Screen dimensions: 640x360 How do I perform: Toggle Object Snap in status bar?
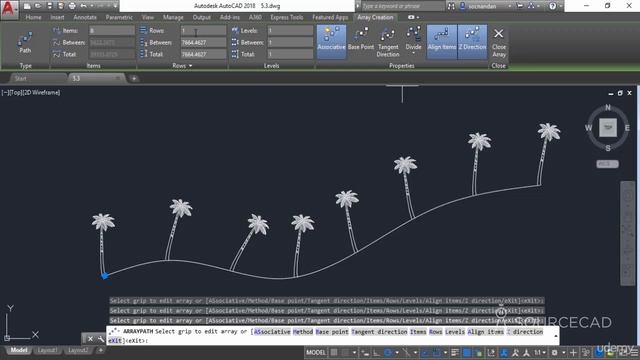(x=436, y=352)
